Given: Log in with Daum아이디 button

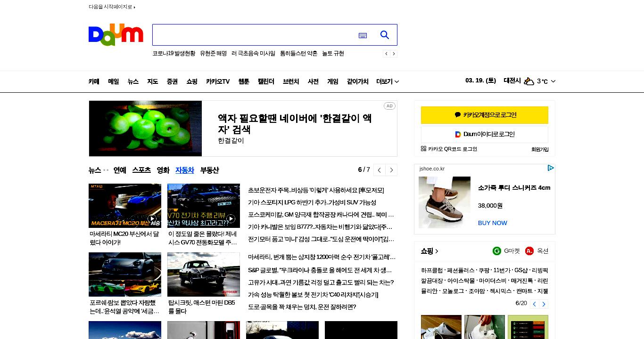Looking at the screenshot, I should 485,134.
